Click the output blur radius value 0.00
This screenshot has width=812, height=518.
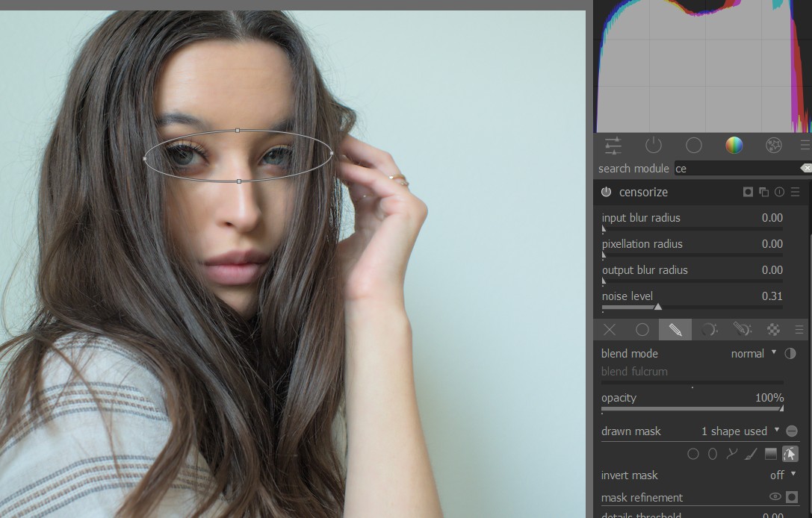pos(772,270)
